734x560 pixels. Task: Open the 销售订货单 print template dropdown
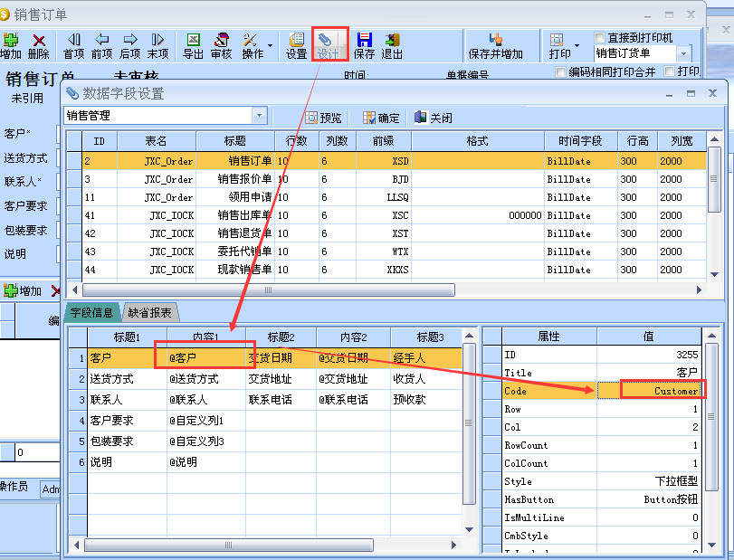(x=683, y=53)
